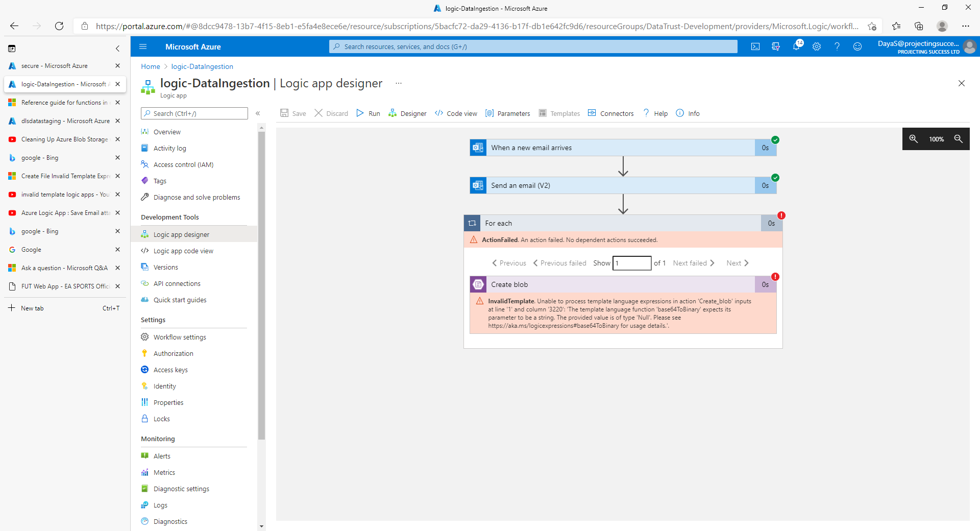
Task: Open Identity menu item
Action: tap(194, 386)
